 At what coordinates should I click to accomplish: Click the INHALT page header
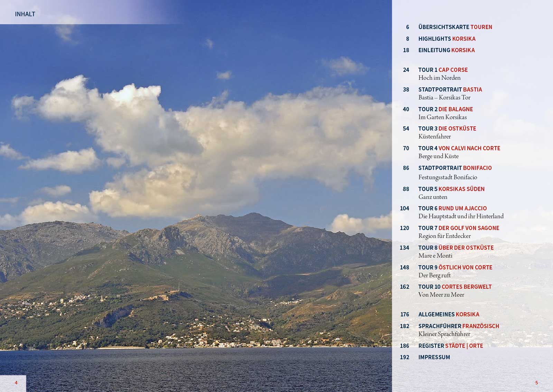pyautogui.click(x=25, y=14)
